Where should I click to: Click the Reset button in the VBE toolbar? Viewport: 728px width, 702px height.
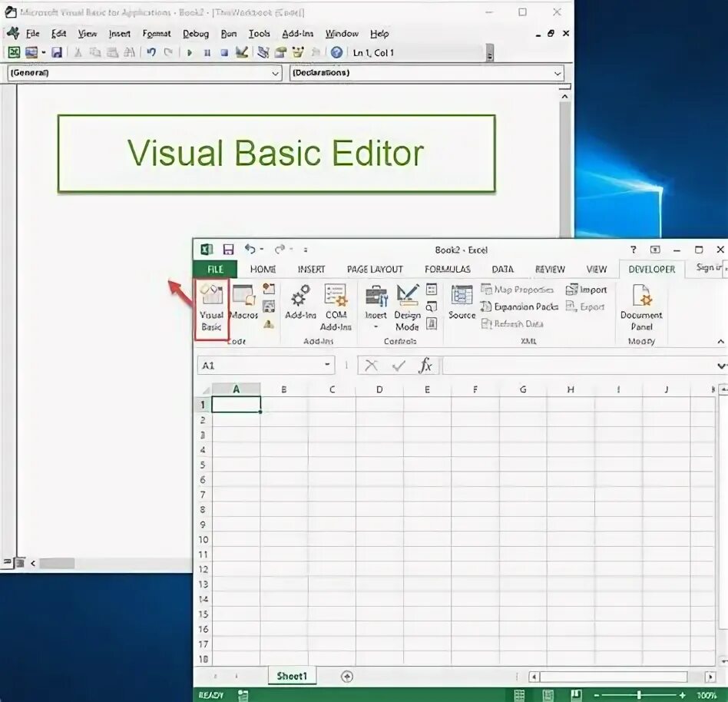pyautogui.click(x=223, y=52)
